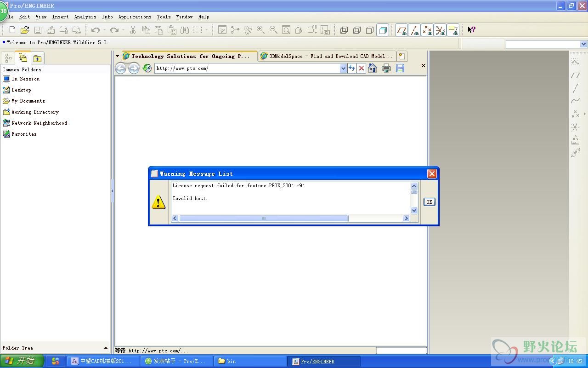Switch to No Hidden display style

pyautogui.click(x=370, y=30)
